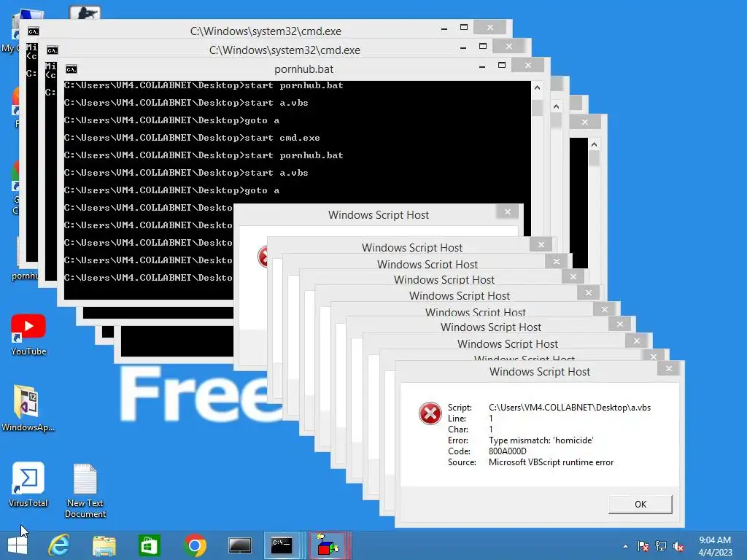
Task: Select the New Text Document desktop file
Action: click(x=85, y=491)
